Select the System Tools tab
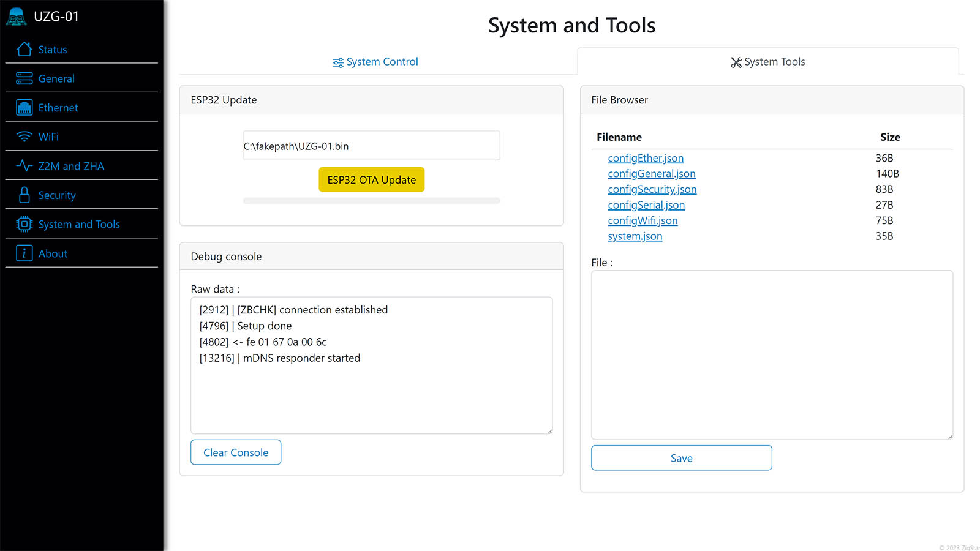980x551 pixels. 767,62
